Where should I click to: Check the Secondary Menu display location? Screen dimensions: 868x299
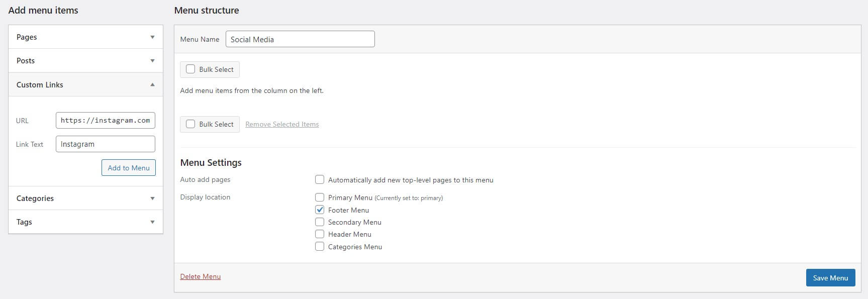click(320, 222)
